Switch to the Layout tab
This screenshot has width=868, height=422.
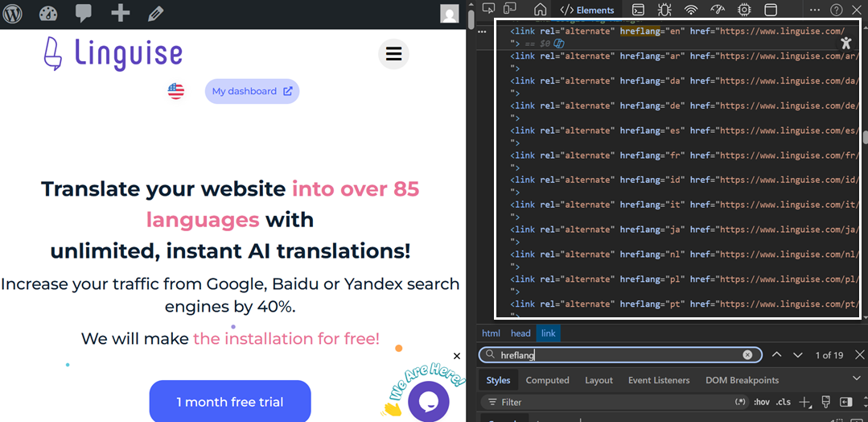pyautogui.click(x=599, y=380)
